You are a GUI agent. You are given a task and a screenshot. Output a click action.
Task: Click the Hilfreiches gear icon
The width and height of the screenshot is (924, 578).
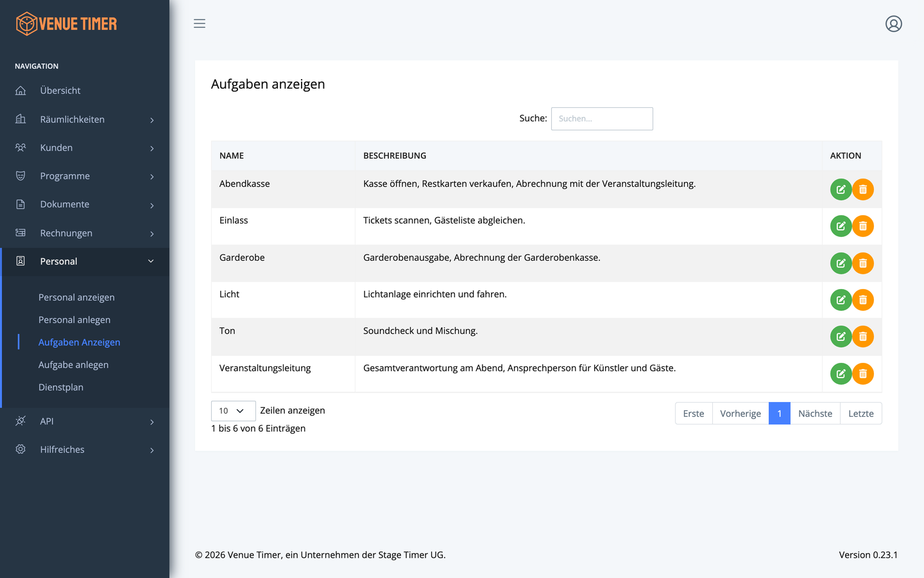pyautogui.click(x=21, y=450)
